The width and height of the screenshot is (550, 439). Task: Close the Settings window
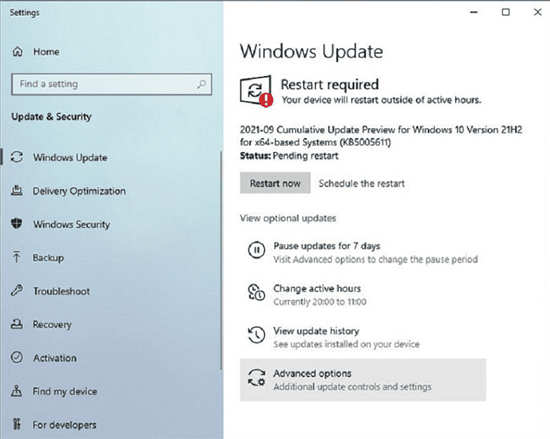537,12
